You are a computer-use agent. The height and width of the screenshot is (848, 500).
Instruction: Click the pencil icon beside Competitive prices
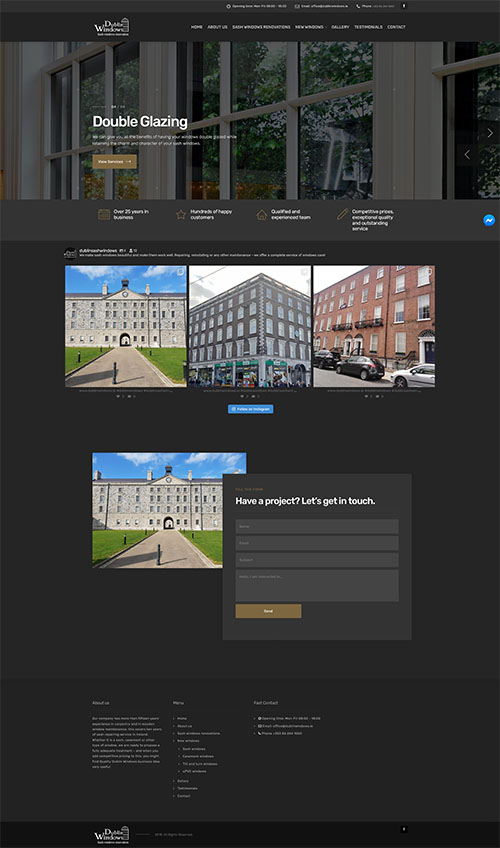click(342, 215)
